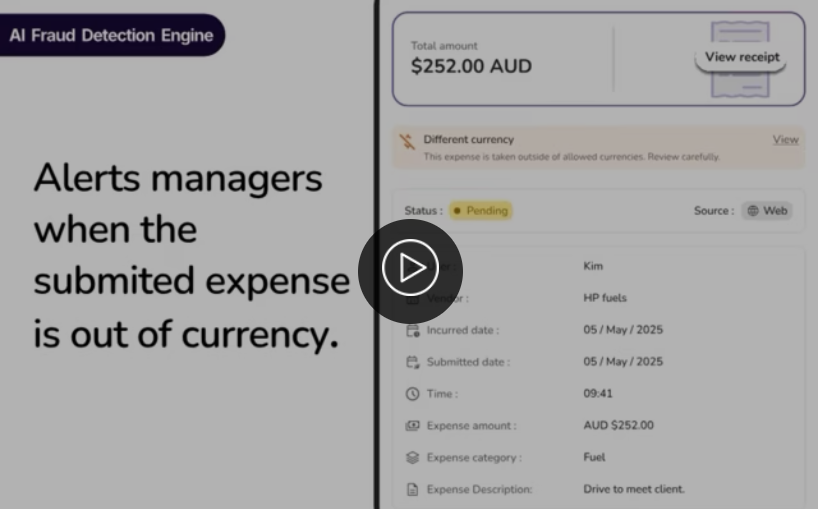
Task: Click the different currency warning icon
Action: click(x=407, y=141)
